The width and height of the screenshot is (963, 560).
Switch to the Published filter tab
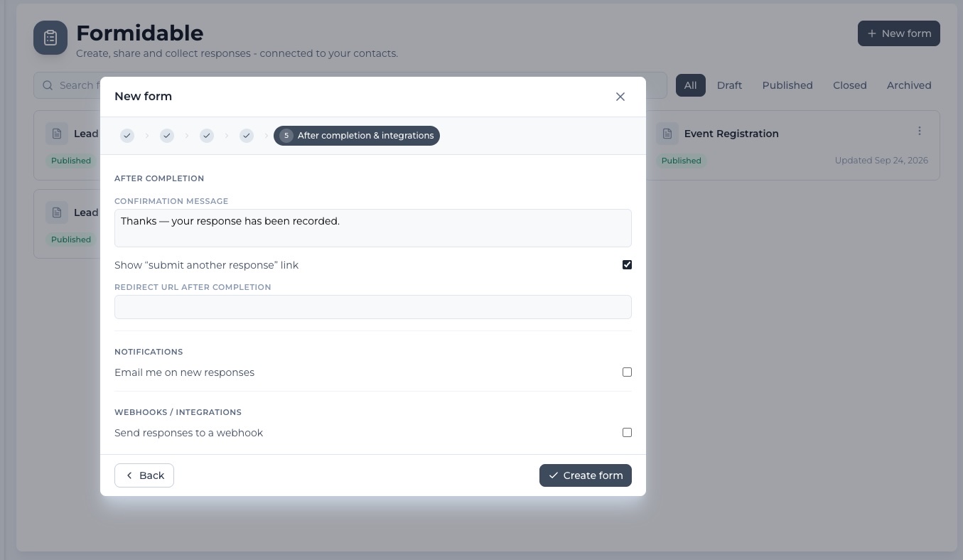[x=787, y=85]
